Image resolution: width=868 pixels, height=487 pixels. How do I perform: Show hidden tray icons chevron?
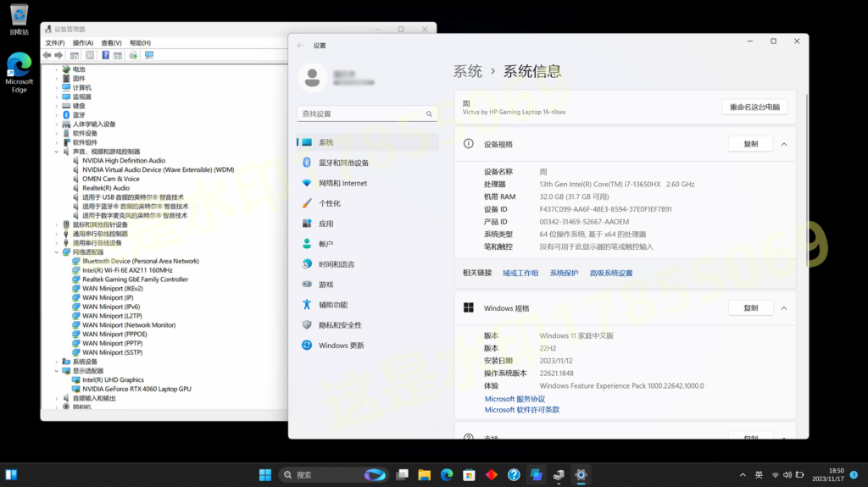(x=743, y=475)
